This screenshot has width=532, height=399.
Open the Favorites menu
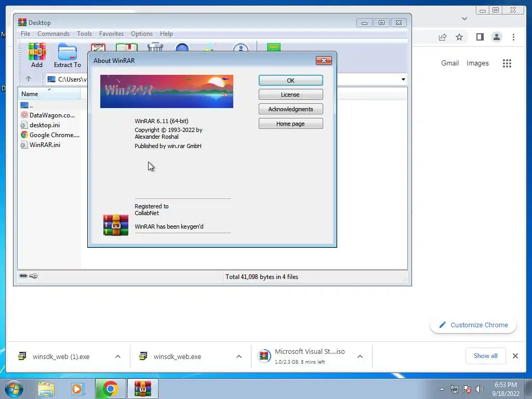pos(111,34)
